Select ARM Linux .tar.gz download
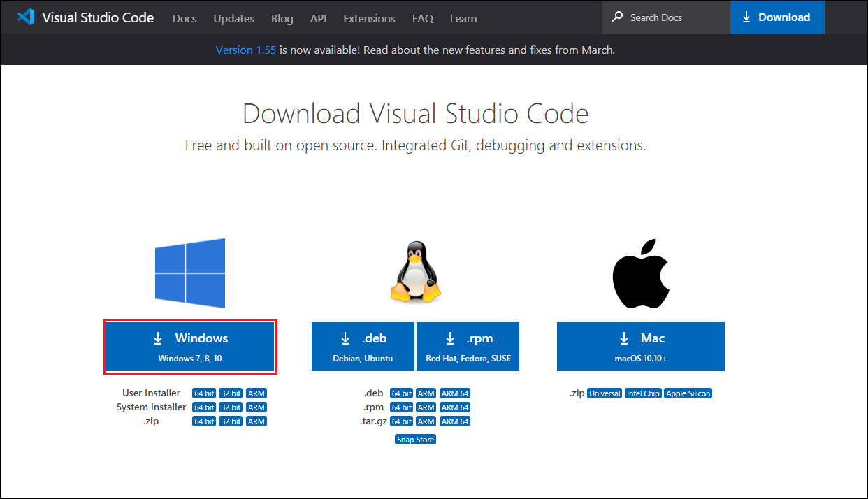 [426, 421]
